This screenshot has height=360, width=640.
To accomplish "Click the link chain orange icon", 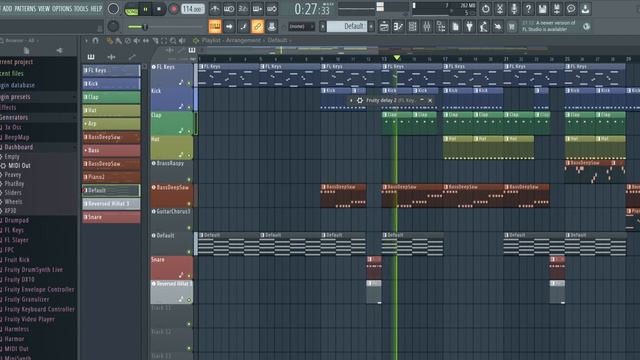I will [257, 27].
